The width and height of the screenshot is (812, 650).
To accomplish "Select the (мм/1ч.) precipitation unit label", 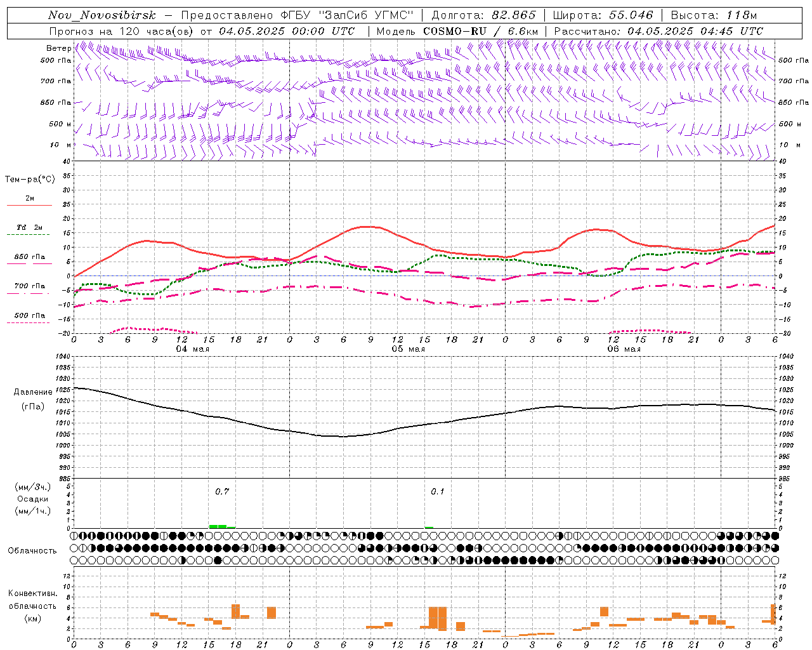I will click(33, 511).
